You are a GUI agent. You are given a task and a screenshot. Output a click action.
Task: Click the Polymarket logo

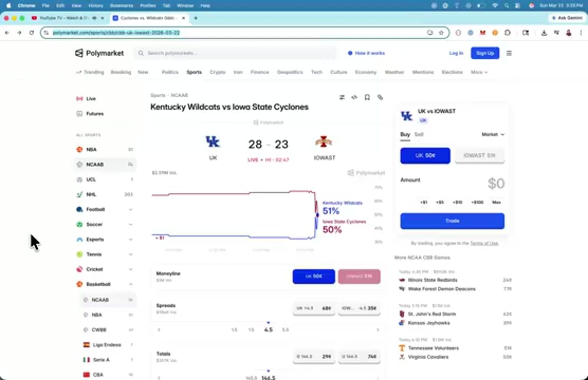(100, 53)
